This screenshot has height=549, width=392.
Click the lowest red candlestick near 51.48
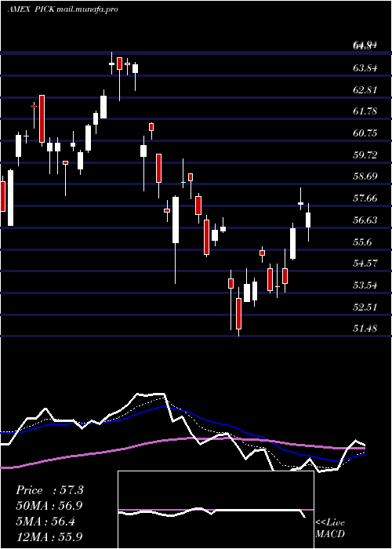click(x=238, y=314)
